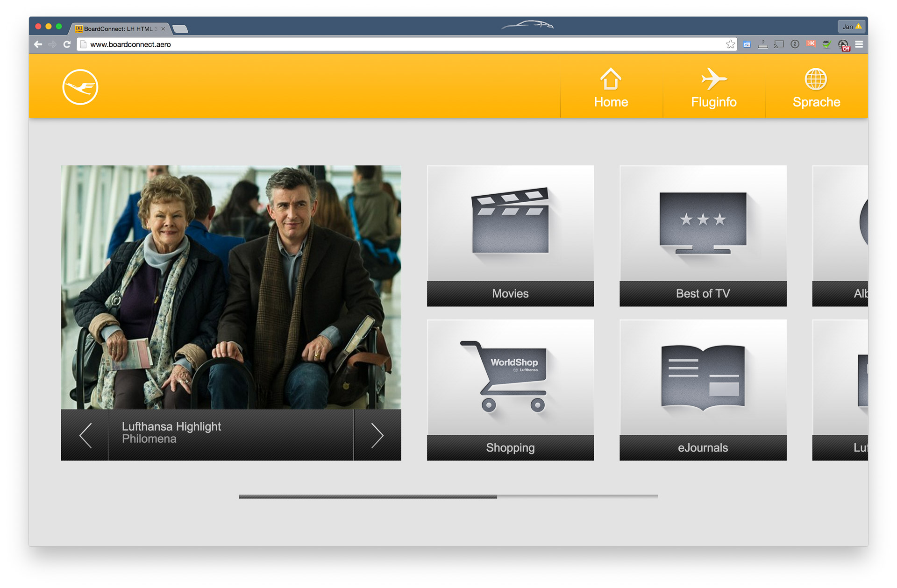Viewport: 897px width, 588px height.
Task: Click the circled info extension icon
Action: (x=795, y=44)
